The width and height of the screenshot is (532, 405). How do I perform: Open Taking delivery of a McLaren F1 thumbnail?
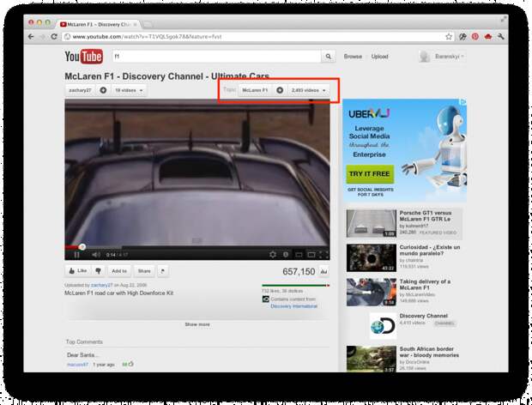(372, 292)
